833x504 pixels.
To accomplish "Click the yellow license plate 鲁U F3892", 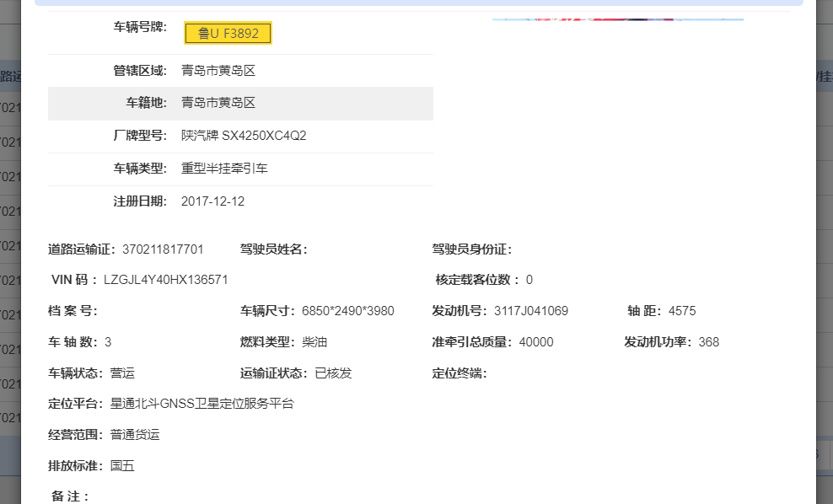I will point(228,34).
